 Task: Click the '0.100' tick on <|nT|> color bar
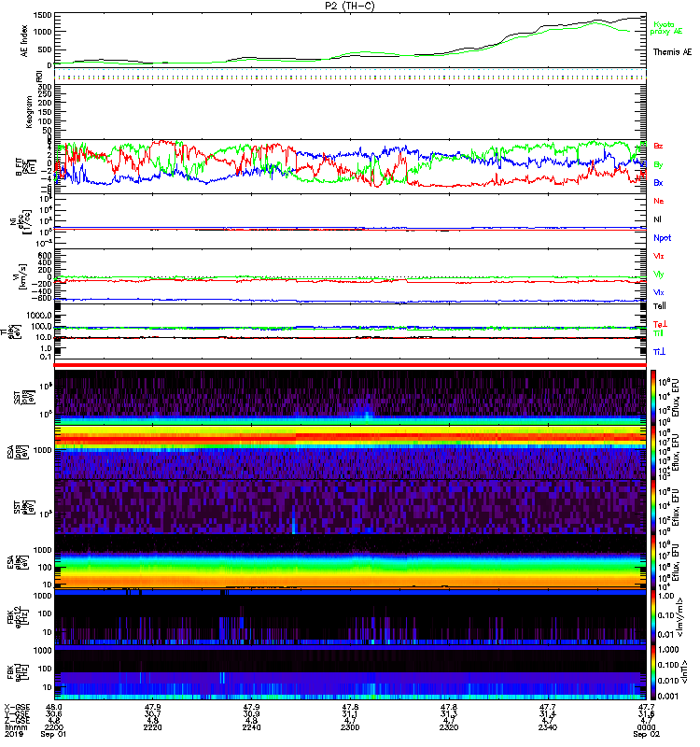(x=668, y=665)
